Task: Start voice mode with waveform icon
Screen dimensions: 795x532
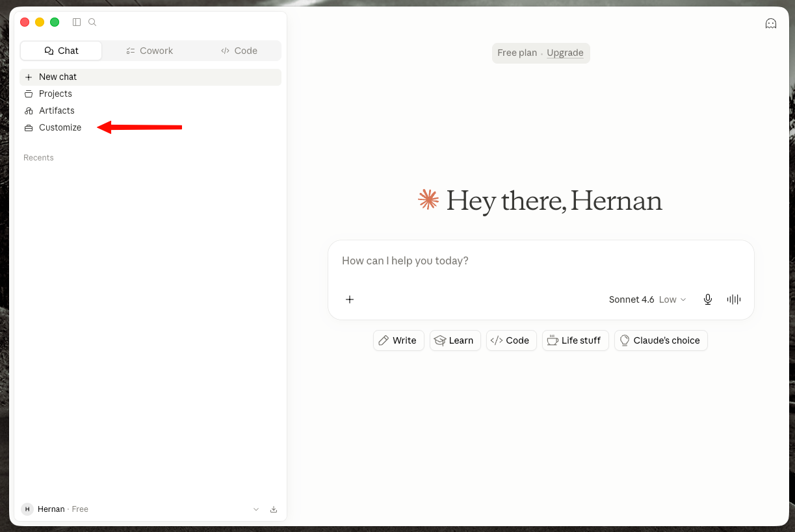Action: point(734,299)
